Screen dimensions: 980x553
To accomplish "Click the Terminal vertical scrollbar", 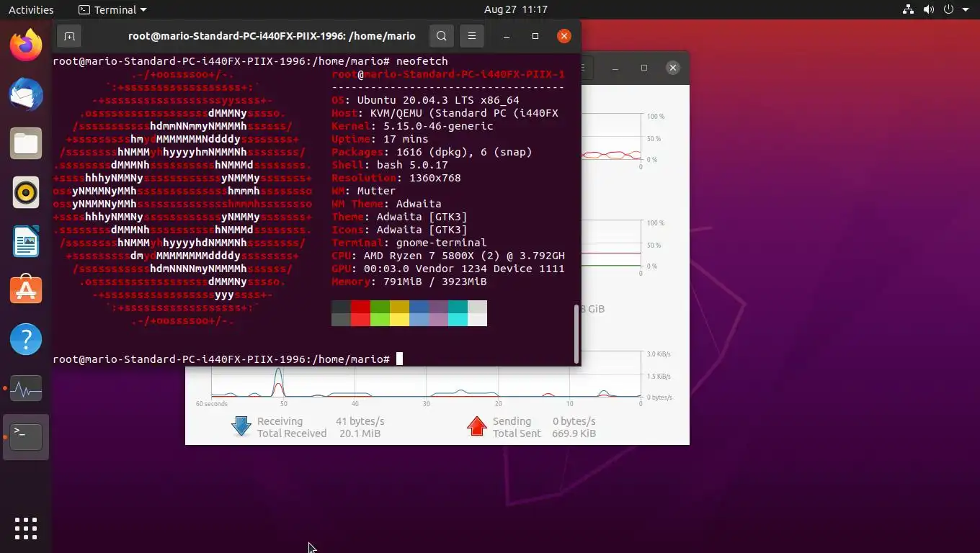I will coord(576,334).
